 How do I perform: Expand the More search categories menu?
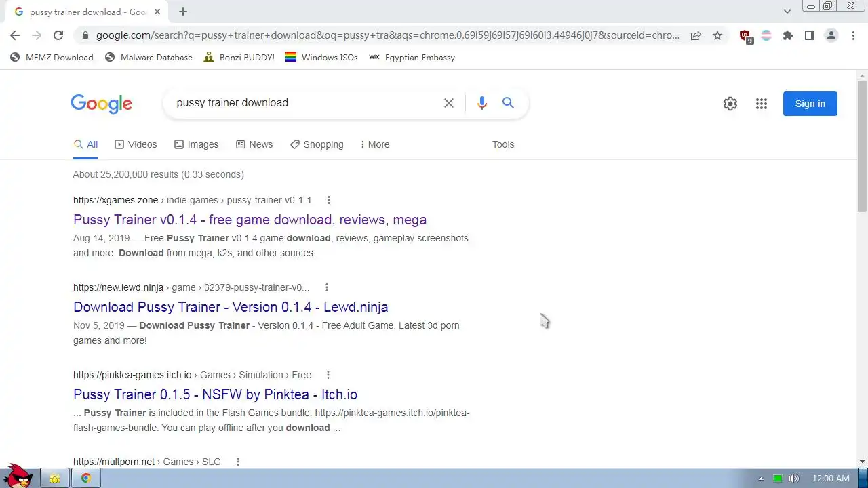(x=375, y=144)
